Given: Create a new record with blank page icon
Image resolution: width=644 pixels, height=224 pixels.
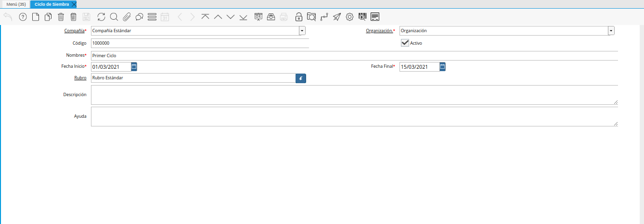Looking at the screenshot, I should (35, 17).
